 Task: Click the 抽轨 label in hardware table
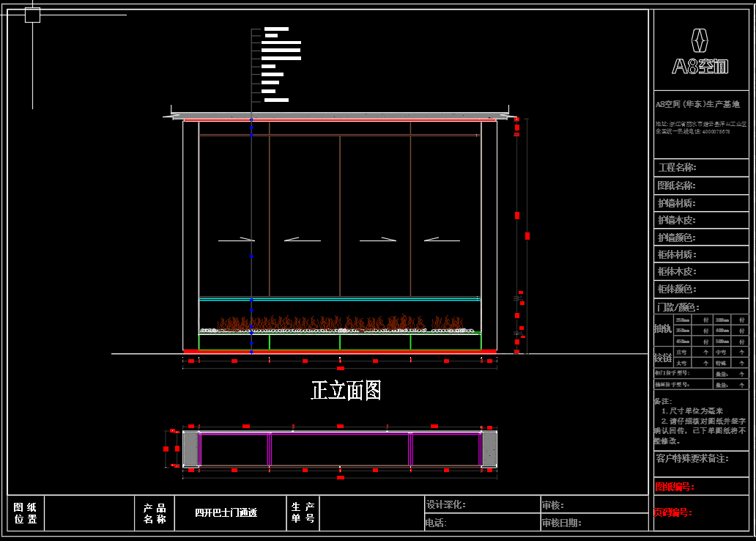pyautogui.click(x=662, y=330)
